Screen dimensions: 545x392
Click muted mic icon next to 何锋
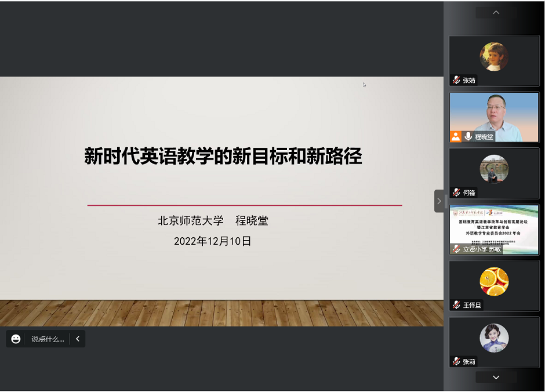click(456, 193)
